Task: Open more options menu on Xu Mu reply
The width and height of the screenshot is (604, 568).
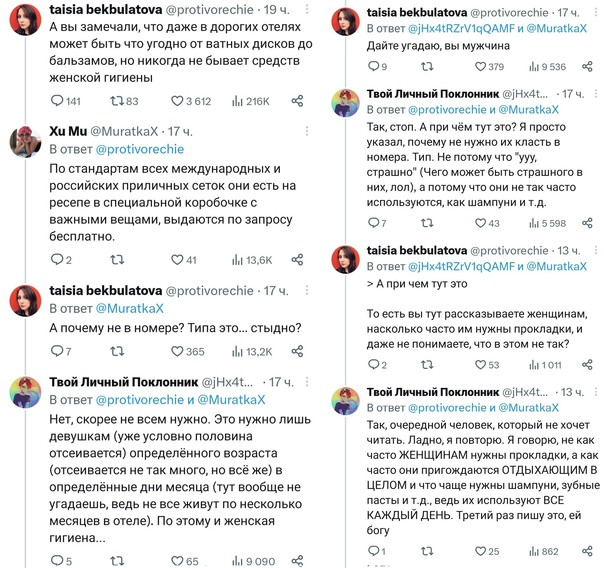Action: click(307, 131)
